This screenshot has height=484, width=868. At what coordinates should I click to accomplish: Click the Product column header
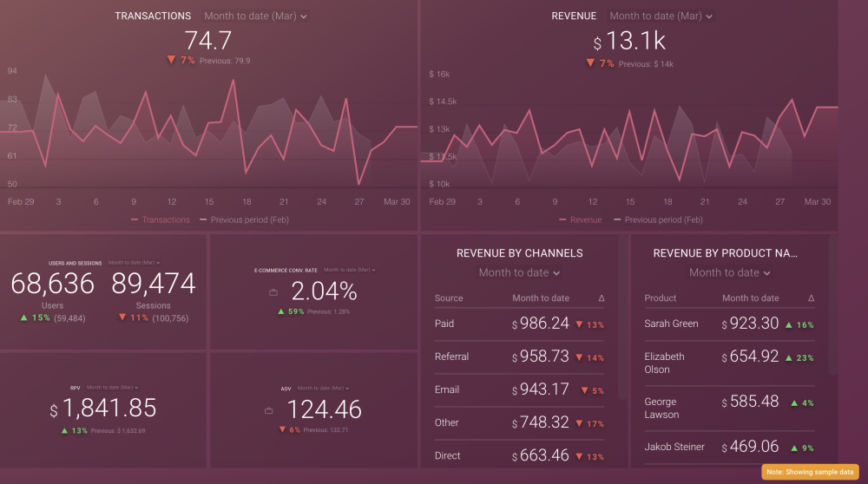coord(660,298)
